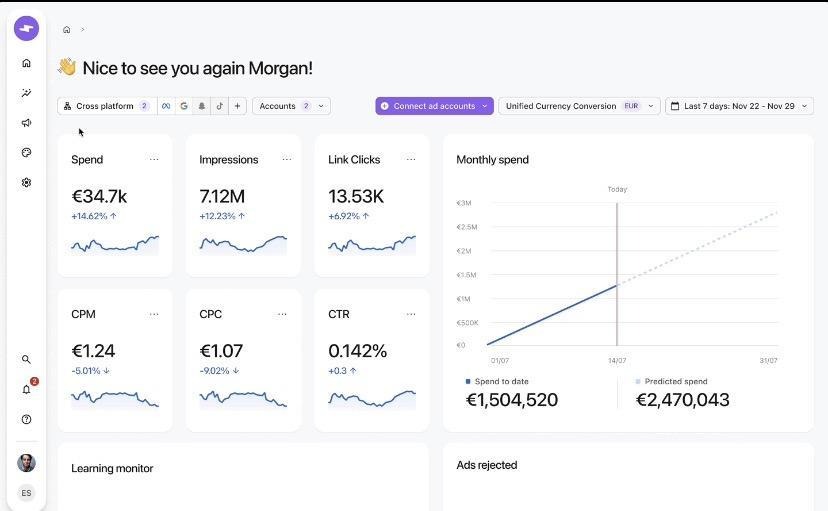Click the breadcrumb home icon

pos(67,30)
